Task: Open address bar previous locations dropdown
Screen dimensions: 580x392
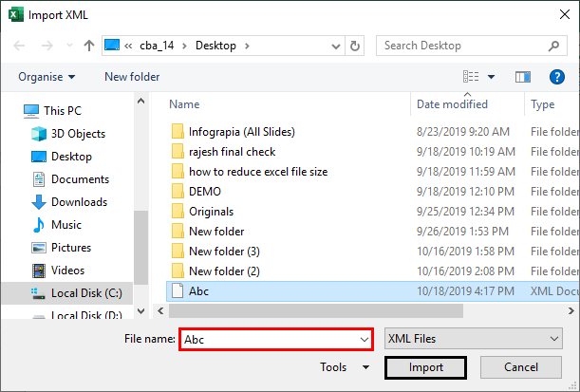Action: pyautogui.click(x=335, y=47)
